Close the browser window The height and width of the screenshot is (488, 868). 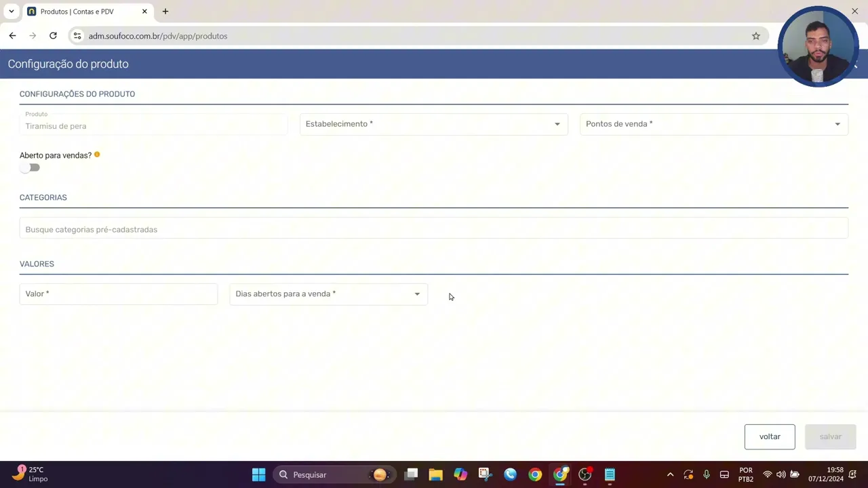[x=854, y=12]
